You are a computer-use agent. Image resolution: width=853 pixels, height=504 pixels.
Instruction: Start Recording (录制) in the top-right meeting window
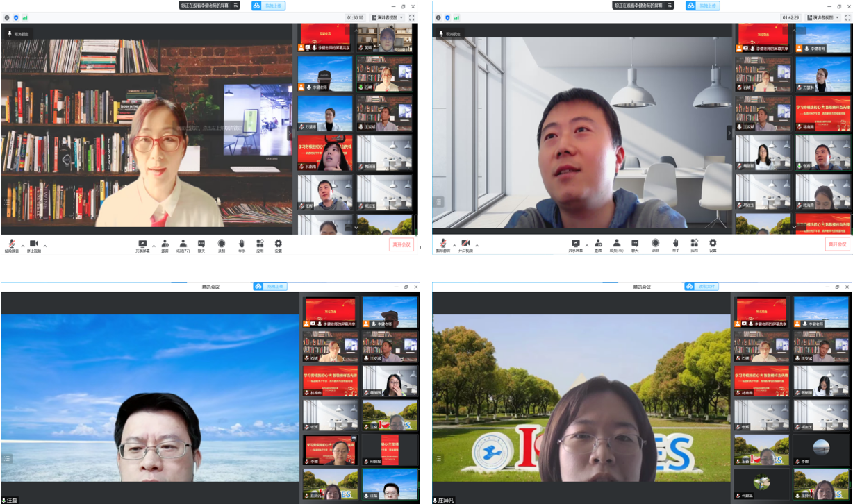(x=655, y=244)
